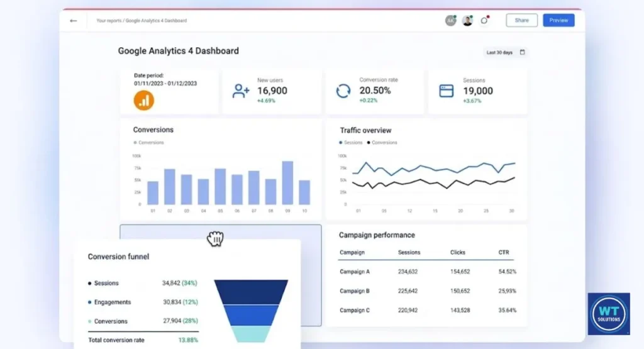Click the funnel value 27,904 (28%)
Viewport: 644px width, 349px height.
click(180, 321)
